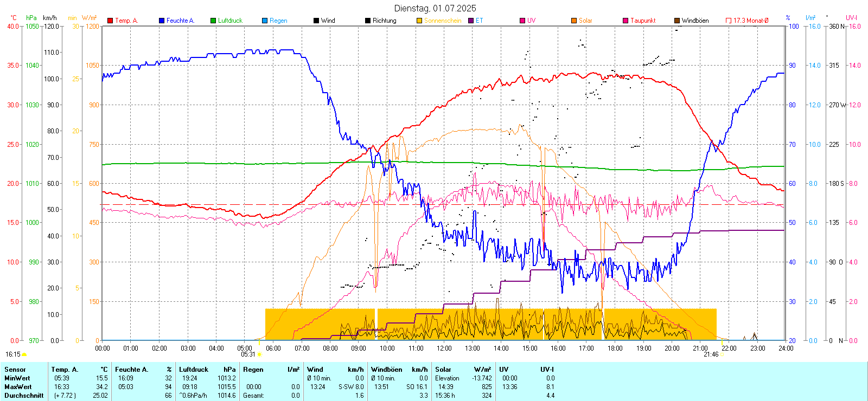Click the Solar column header in table
This screenshot has width=868, height=401.
tap(443, 370)
